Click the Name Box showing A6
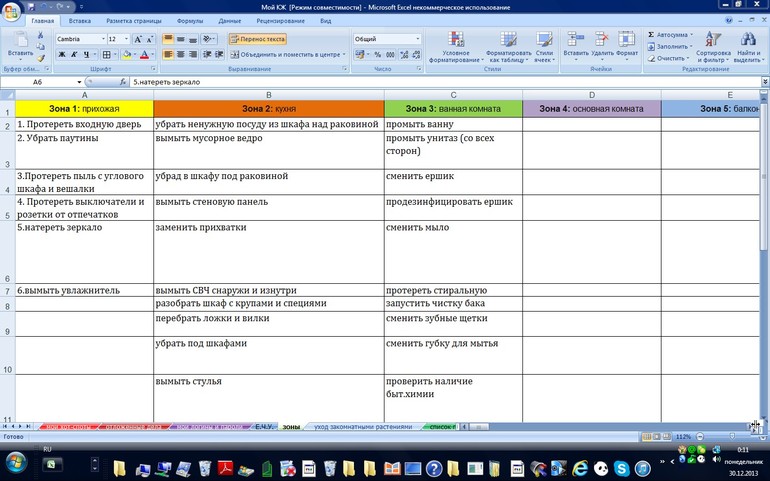This screenshot has height=481, width=770. point(40,82)
